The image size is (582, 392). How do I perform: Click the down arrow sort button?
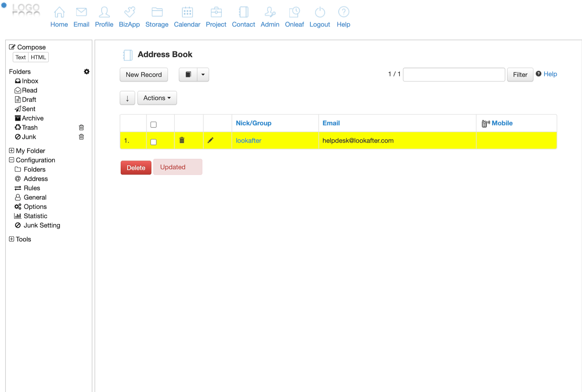[x=127, y=98]
